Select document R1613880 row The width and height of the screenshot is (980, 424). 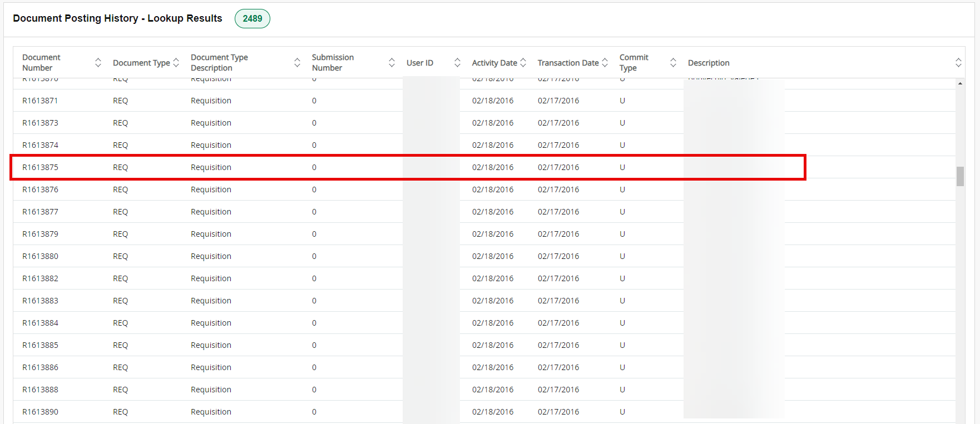[x=40, y=256]
